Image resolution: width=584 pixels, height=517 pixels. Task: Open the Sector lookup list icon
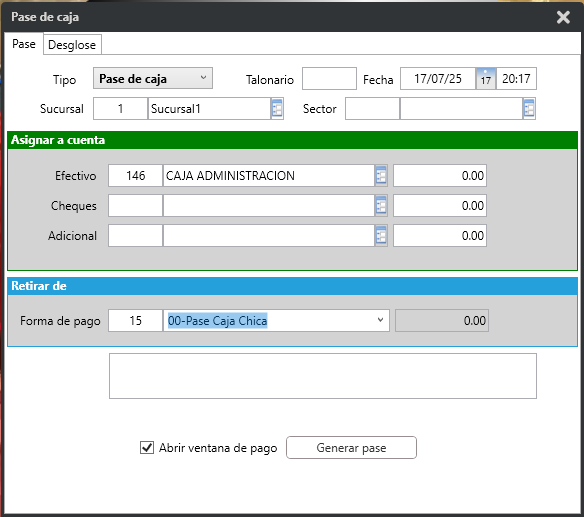click(529, 109)
